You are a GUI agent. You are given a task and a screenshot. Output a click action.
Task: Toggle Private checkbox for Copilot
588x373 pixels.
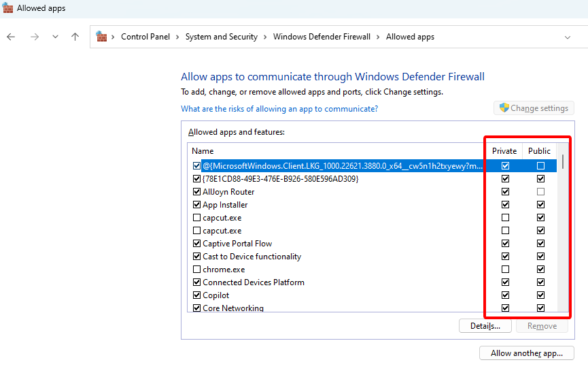pos(505,295)
